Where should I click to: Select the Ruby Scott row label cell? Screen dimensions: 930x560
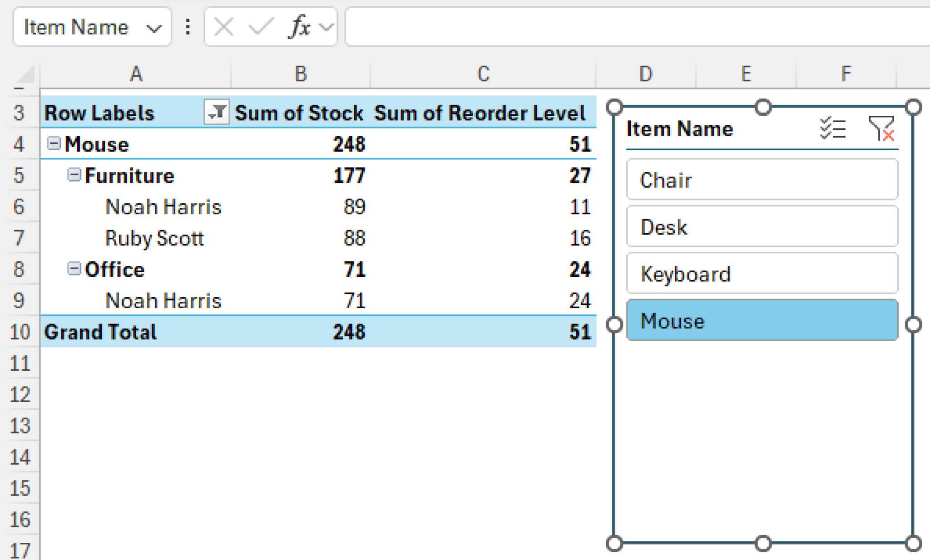(x=154, y=238)
